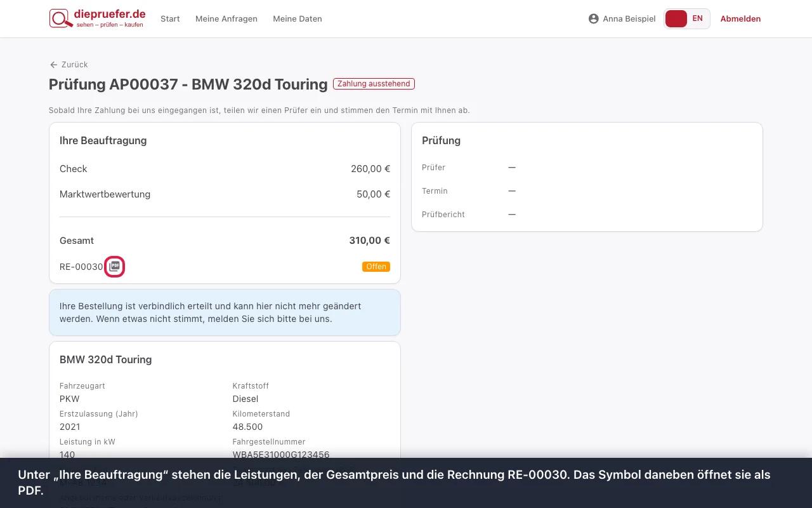Click the Kilometerstand value 48.500
Image resolution: width=812 pixels, height=508 pixels.
click(x=247, y=427)
